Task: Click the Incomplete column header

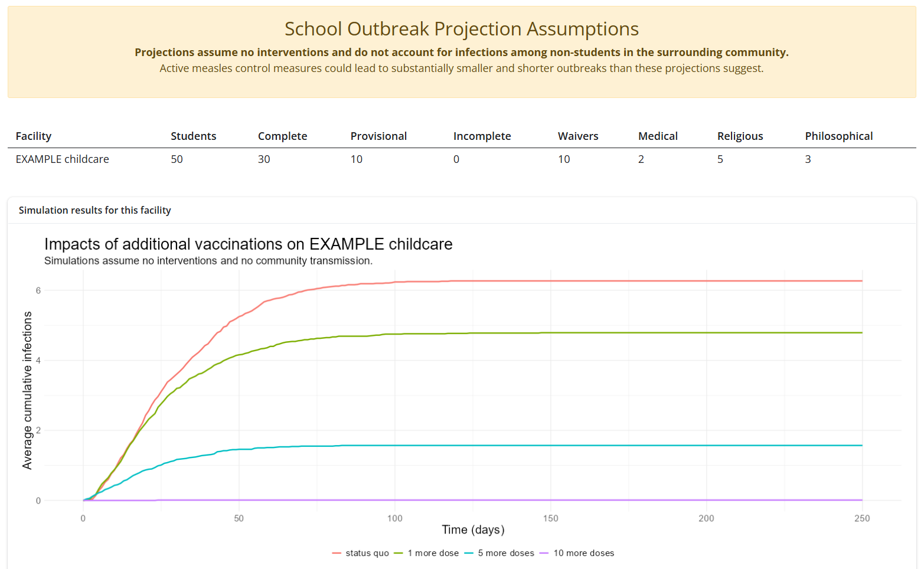Action: pos(482,136)
